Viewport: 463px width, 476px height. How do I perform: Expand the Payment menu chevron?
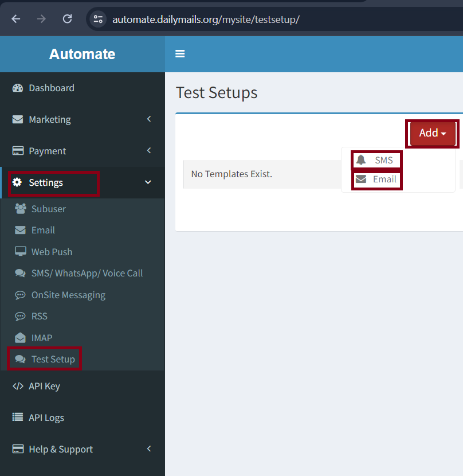[x=149, y=151]
